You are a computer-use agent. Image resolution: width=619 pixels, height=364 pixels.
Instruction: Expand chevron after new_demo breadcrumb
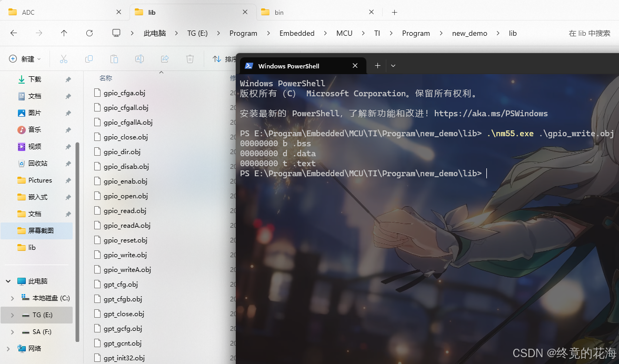point(498,33)
